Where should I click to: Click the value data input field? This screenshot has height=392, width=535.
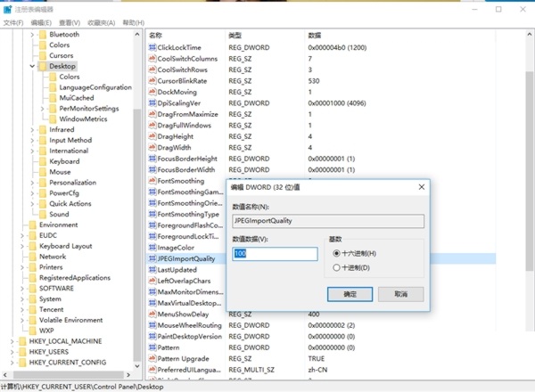(275, 254)
